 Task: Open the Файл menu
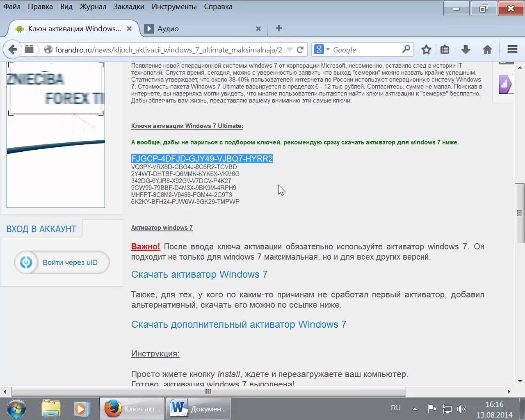pos(12,7)
